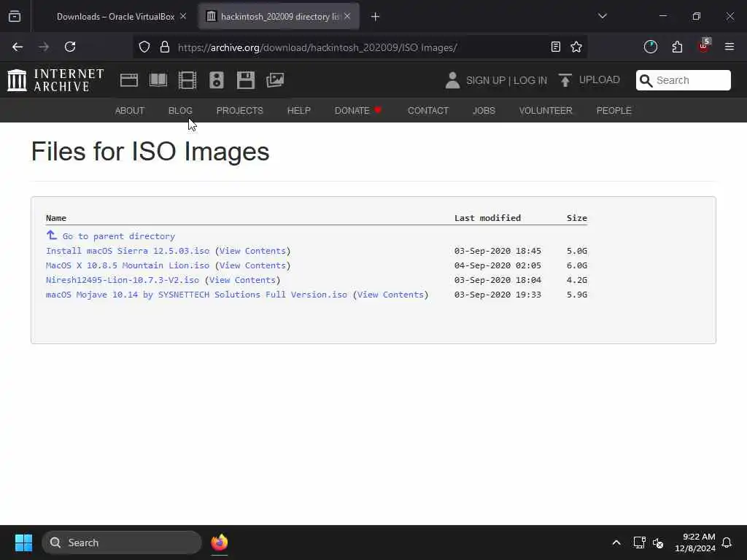Open the DONATE menu item
Viewport: 747px width, 560px height.
358,111
